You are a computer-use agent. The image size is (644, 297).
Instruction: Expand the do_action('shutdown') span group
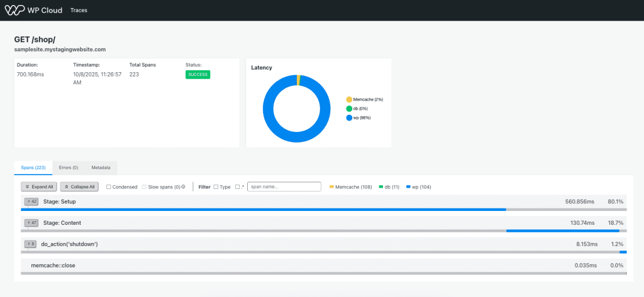coord(31,244)
